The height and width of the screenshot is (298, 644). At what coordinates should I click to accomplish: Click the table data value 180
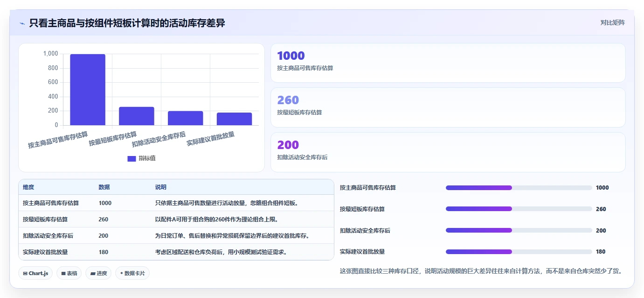103,252
